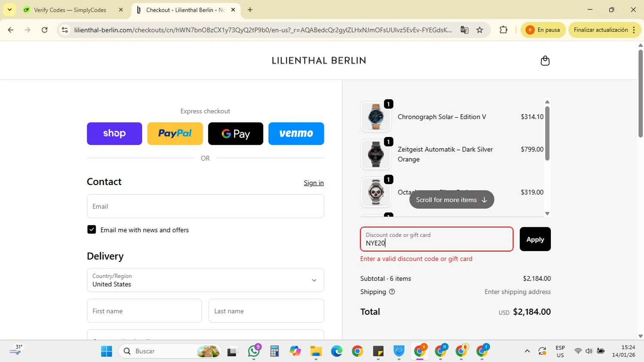
Task: Click the item list scroll up arrow
Action: click(547, 102)
